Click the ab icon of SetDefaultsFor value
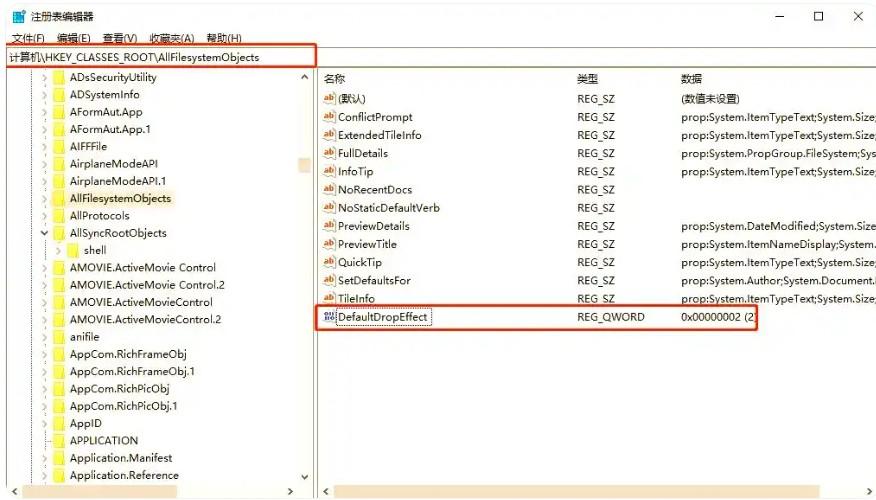The image size is (876, 500). [x=329, y=280]
